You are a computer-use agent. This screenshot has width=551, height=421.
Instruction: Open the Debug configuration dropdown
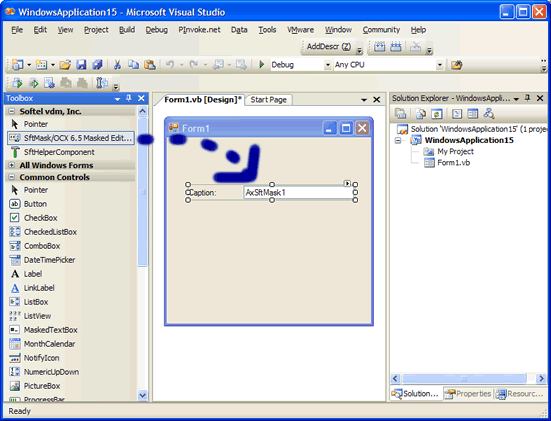[328, 65]
